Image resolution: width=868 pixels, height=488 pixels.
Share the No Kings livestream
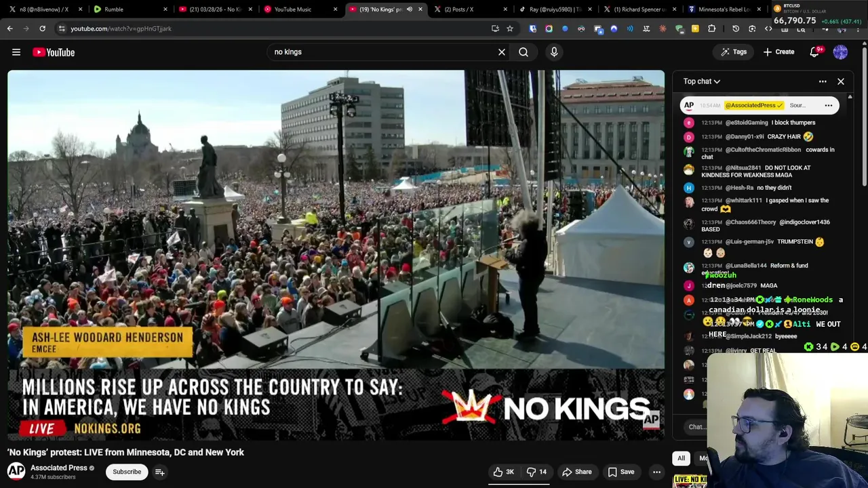[577, 472]
